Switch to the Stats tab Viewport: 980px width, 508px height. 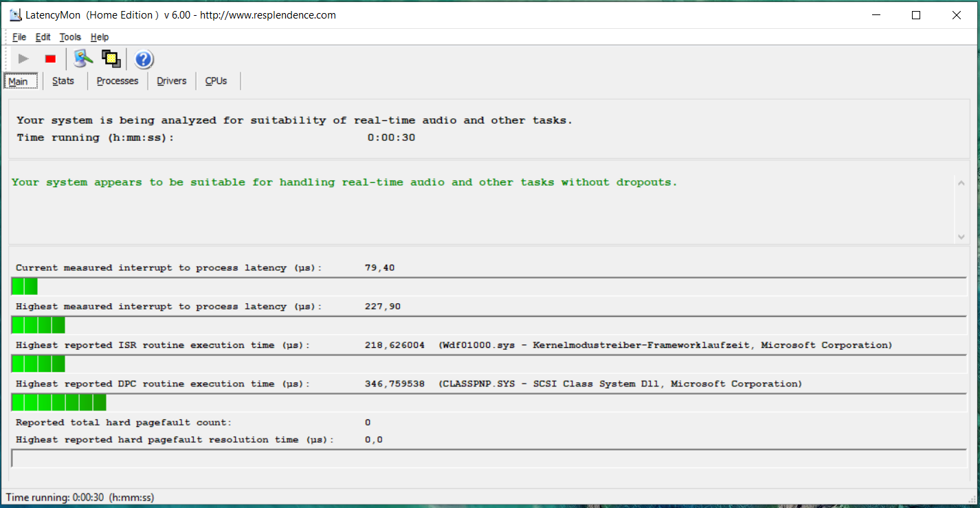click(x=63, y=81)
